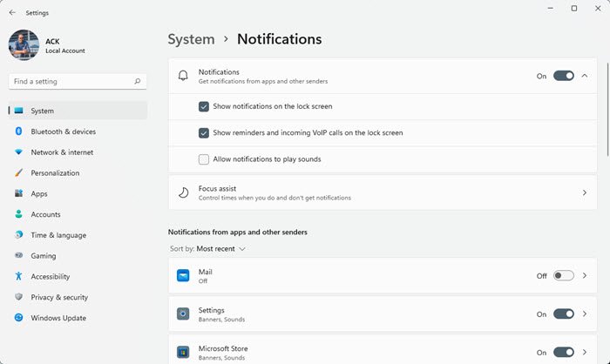Navigate back to System breadcrumb
Image resolution: width=610 pixels, height=364 pixels.
[191, 39]
